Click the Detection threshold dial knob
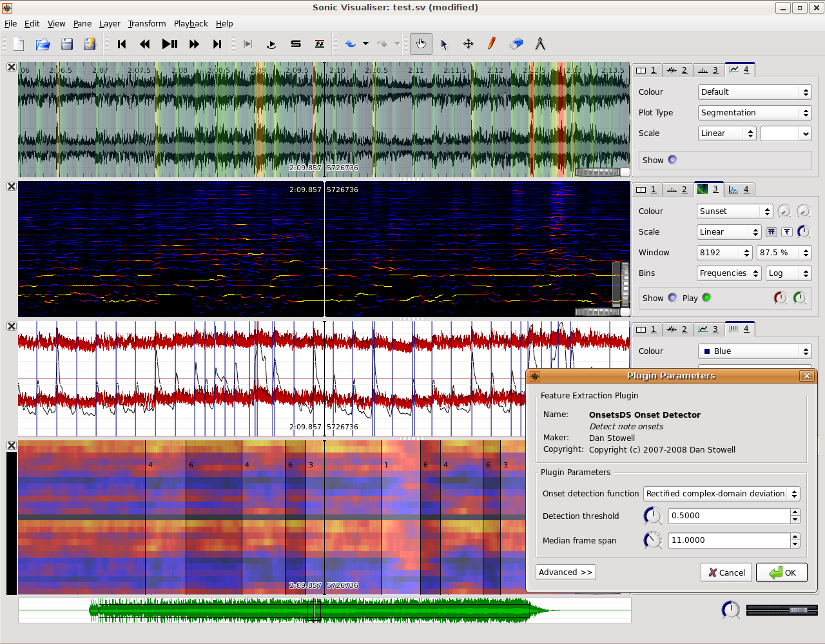825x644 pixels. coord(652,516)
